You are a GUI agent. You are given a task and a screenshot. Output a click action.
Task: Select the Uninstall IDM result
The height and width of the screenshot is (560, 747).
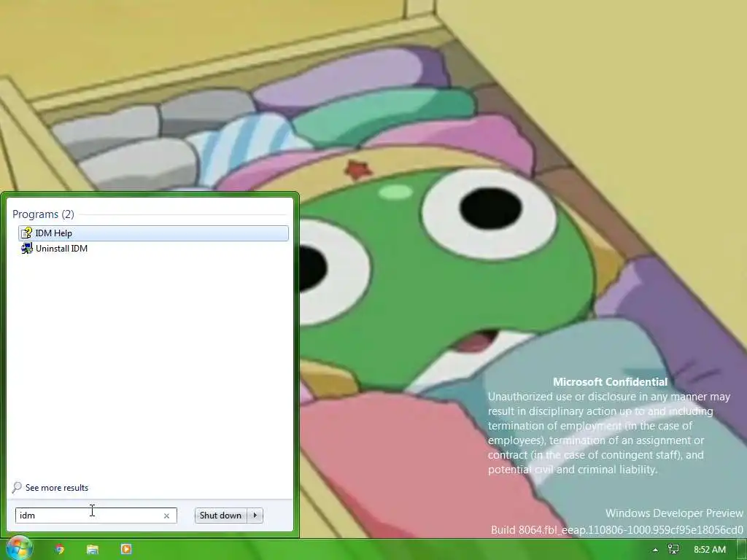[x=153, y=248]
